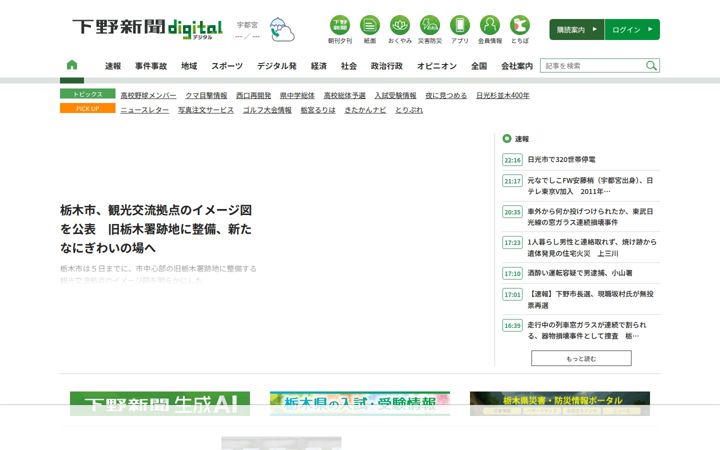
Task: Open the 17:10 酒酔い運転容疑 news
Action: click(581, 273)
